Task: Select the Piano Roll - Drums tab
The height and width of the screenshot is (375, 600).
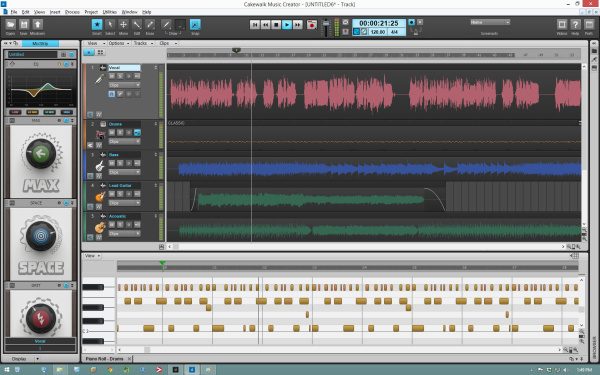Action: tap(104, 359)
